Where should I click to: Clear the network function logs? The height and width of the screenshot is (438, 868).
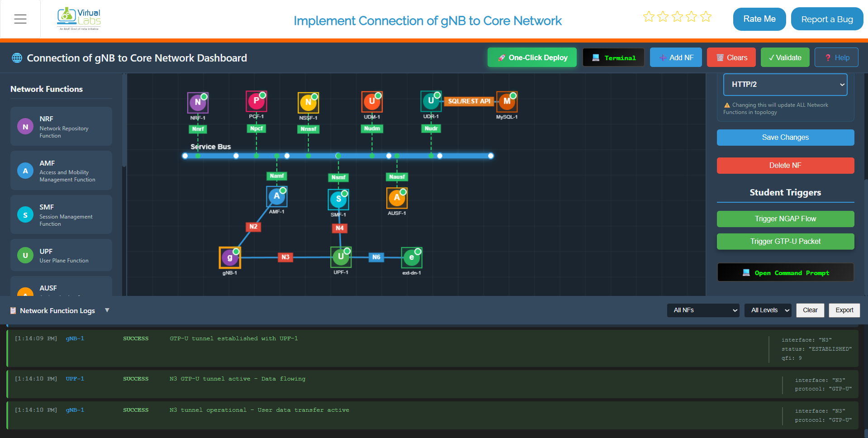click(810, 310)
